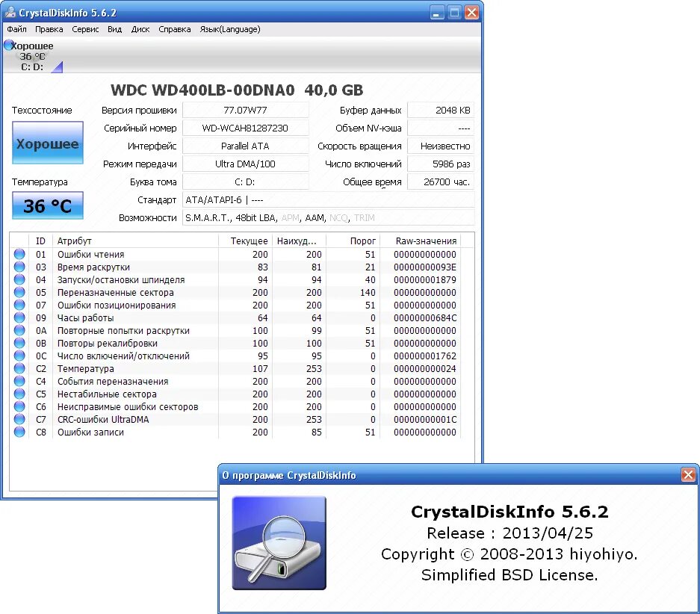Click raw value 00000000001C
The height and width of the screenshot is (614, 700).
425,420
